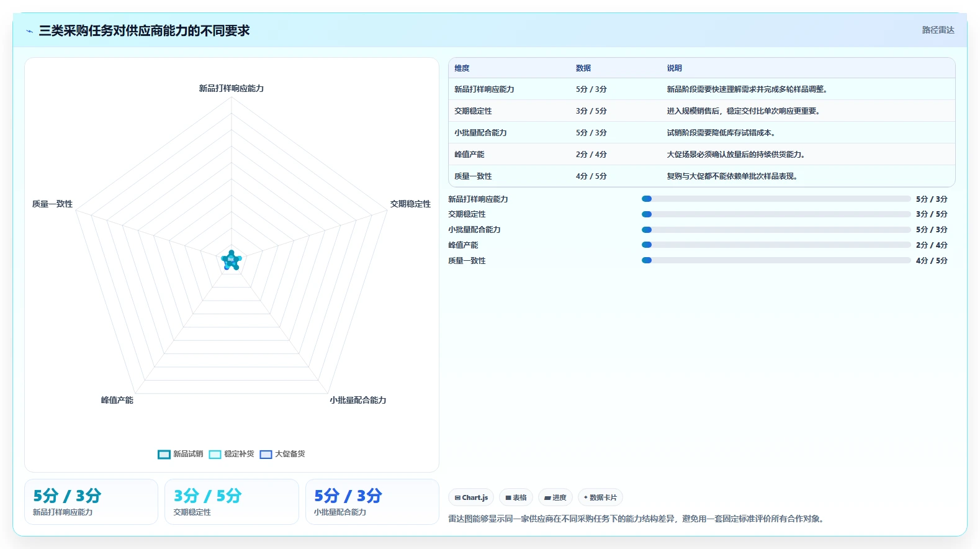Click the 新品打样响应能力 progress bar
The image size is (980, 549).
click(776, 199)
